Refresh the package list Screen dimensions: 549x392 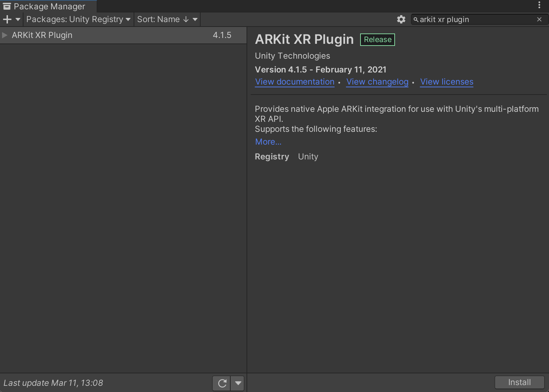click(x=222, y=383)
